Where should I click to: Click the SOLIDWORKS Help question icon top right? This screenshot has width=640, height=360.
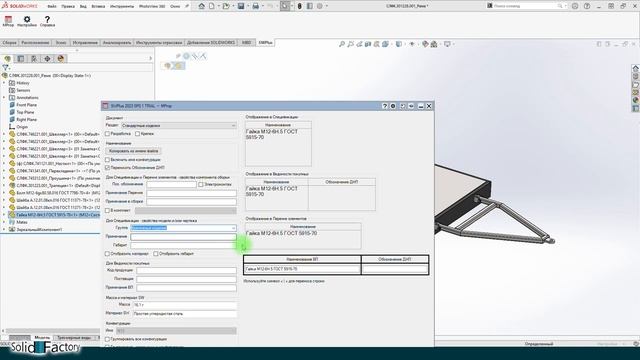[x=587, y=6]
